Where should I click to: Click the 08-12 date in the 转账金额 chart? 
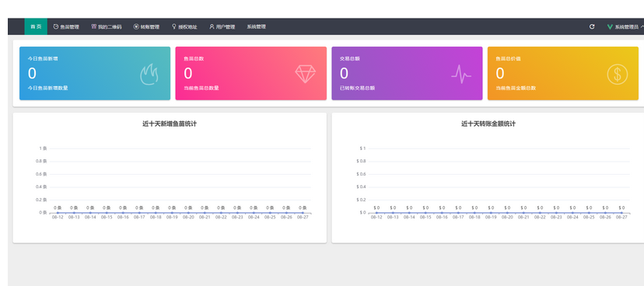376,217
